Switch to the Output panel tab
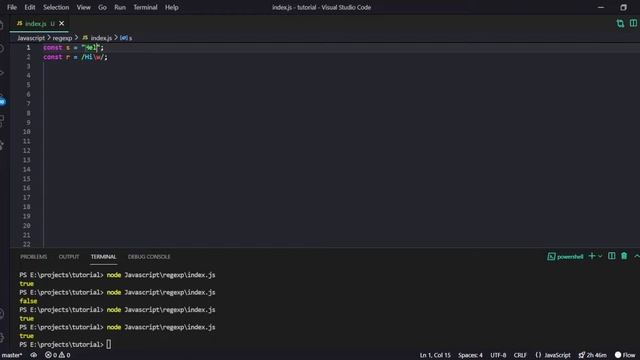The height and width of the screenshot is (360, 640). [x=69, y=257]
